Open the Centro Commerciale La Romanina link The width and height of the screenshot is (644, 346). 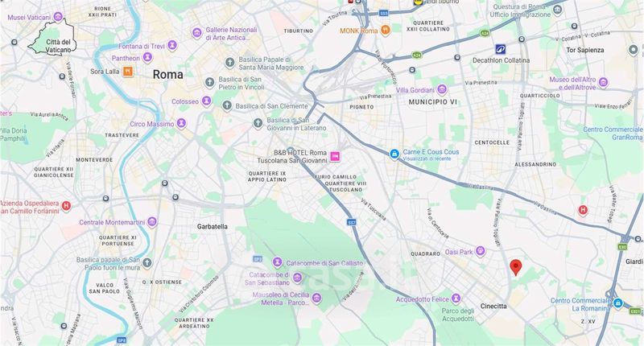(x=580, y=304)
